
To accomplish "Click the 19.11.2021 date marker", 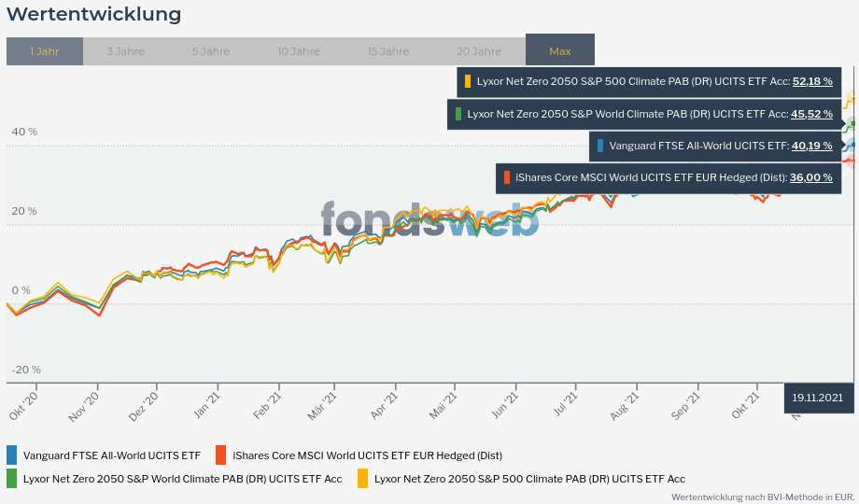I will coord(818,398).
